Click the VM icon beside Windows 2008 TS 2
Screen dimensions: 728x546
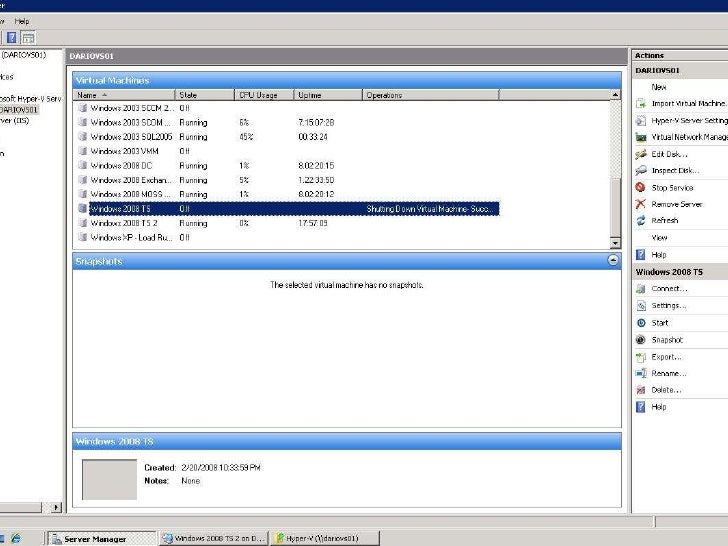tap(83, 223)
